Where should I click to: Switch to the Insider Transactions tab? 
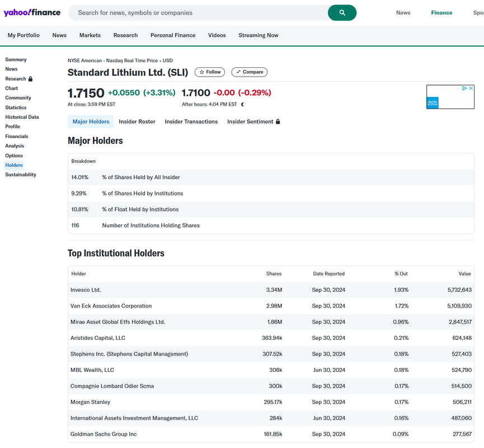(x=191, y=122)
